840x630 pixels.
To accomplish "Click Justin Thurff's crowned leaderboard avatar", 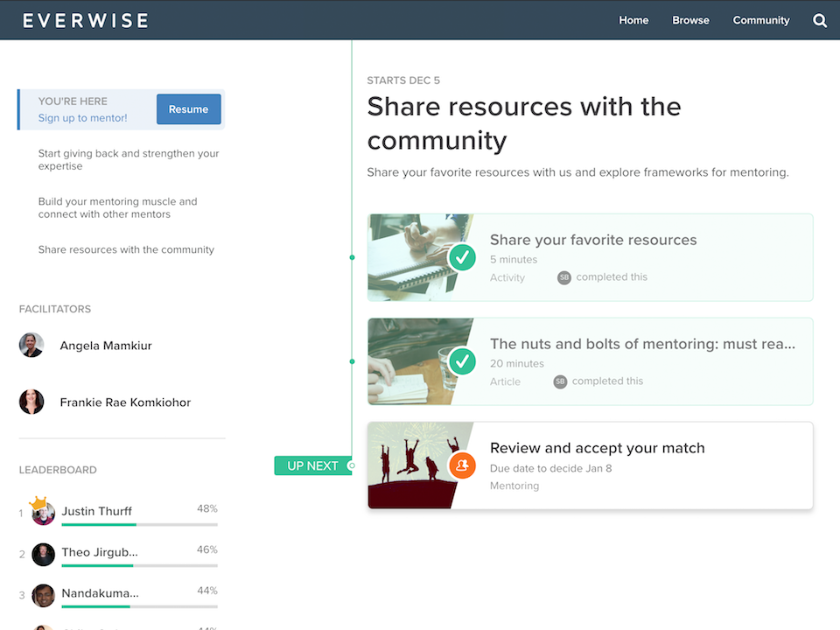I will 43,512.
